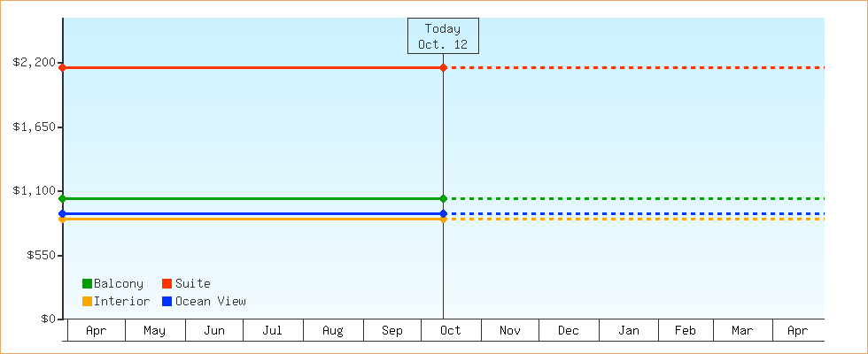Select the Suite legend label
Viewport: 868px width, 354px height.
tap(192, 284)
